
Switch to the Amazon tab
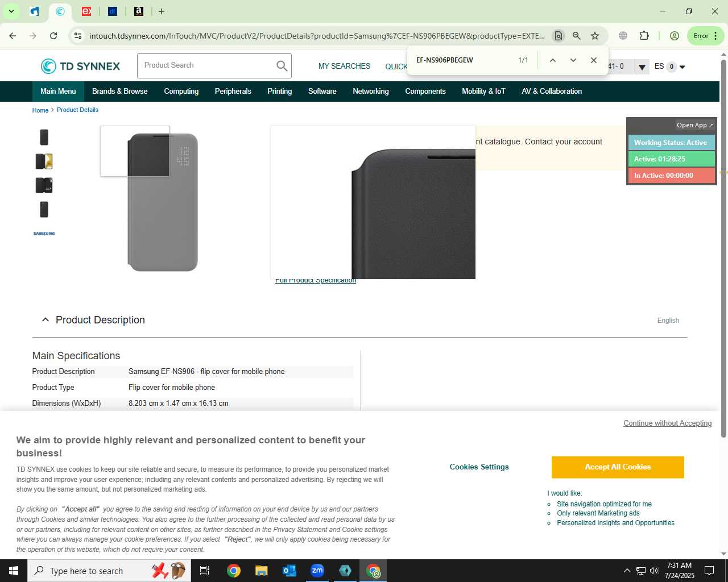(139, 11)
